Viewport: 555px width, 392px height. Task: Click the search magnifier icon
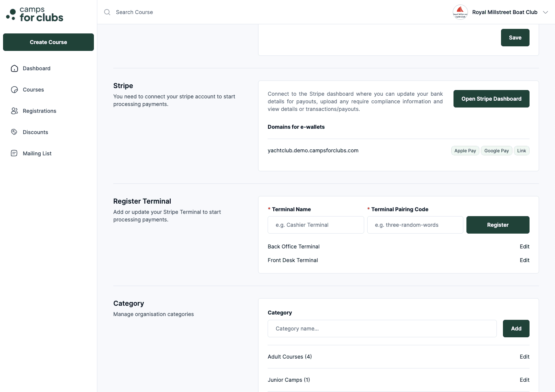107,12
